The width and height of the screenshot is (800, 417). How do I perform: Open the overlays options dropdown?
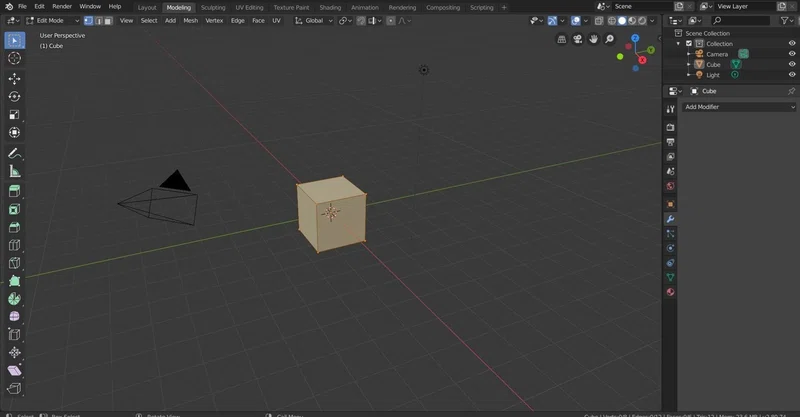coord(586,21)
